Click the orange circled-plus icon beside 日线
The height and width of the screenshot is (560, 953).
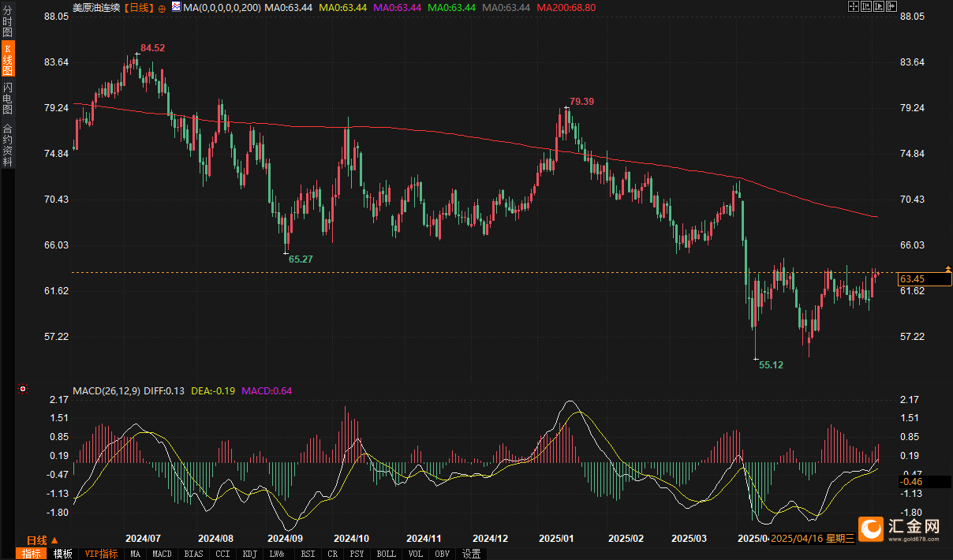[162, 7]
